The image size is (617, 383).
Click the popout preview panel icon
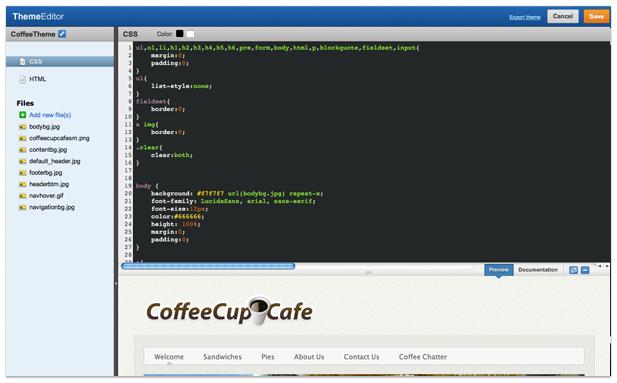[x=573, y=270]
